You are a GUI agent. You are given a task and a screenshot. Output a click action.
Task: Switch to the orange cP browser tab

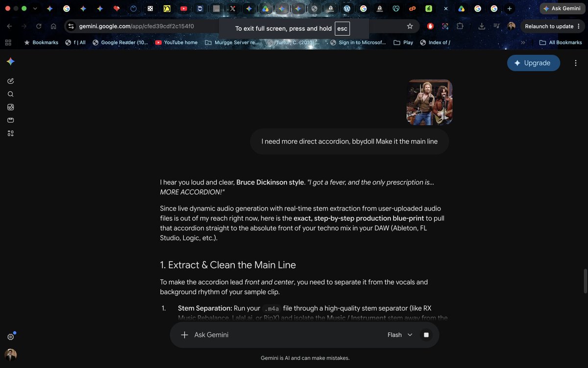point(412,9)
